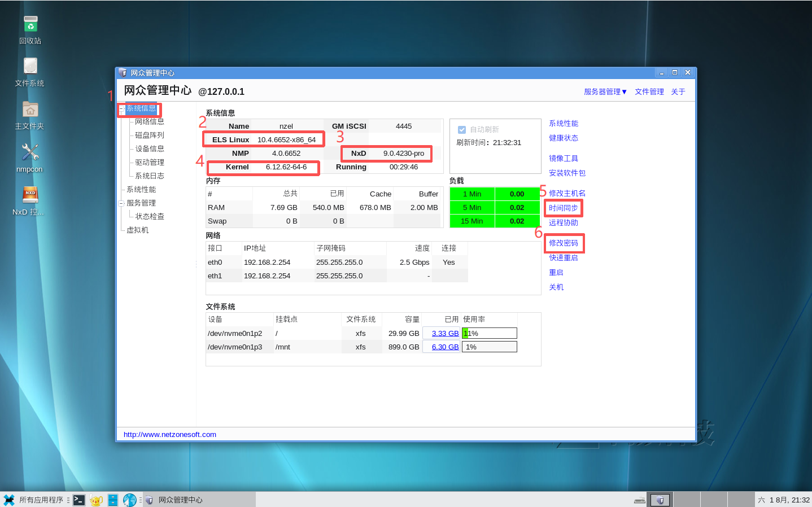
Task: Open the 文件管理 menu item
Action: [x=649, y=91]
